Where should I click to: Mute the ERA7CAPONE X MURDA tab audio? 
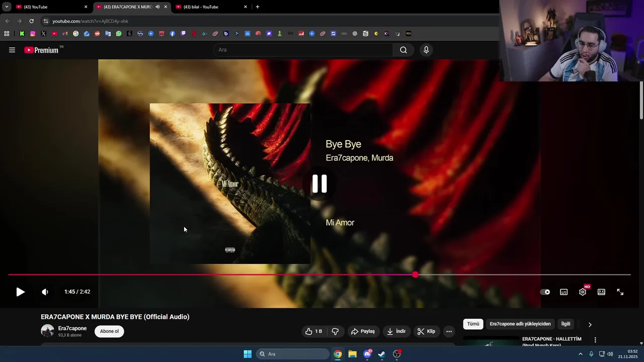[x=157, y=7]
